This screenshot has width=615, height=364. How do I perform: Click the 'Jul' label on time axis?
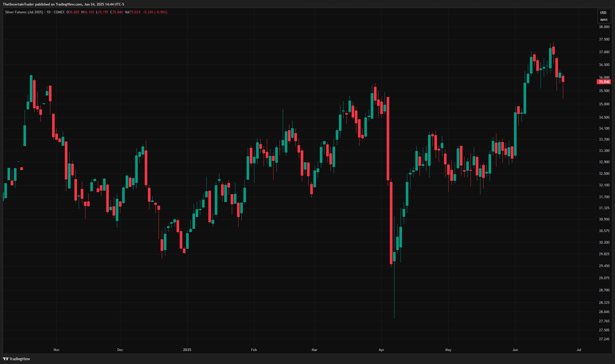(579, 350)
